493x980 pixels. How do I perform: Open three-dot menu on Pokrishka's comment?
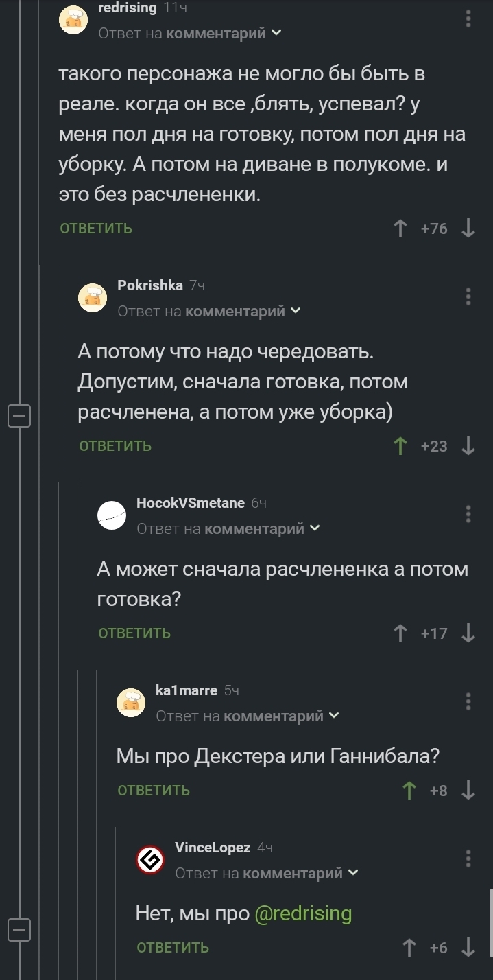pyautogui.click(x=468, y=296)
